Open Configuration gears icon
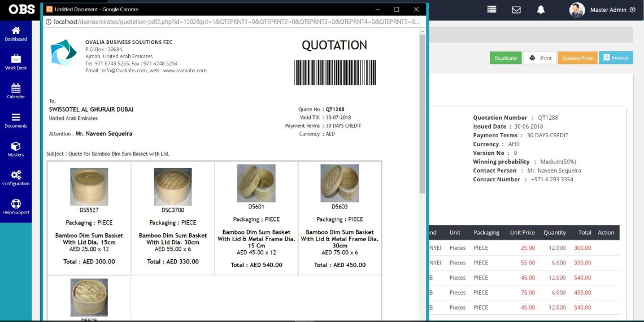644x322 pixels. pos(16,177)
